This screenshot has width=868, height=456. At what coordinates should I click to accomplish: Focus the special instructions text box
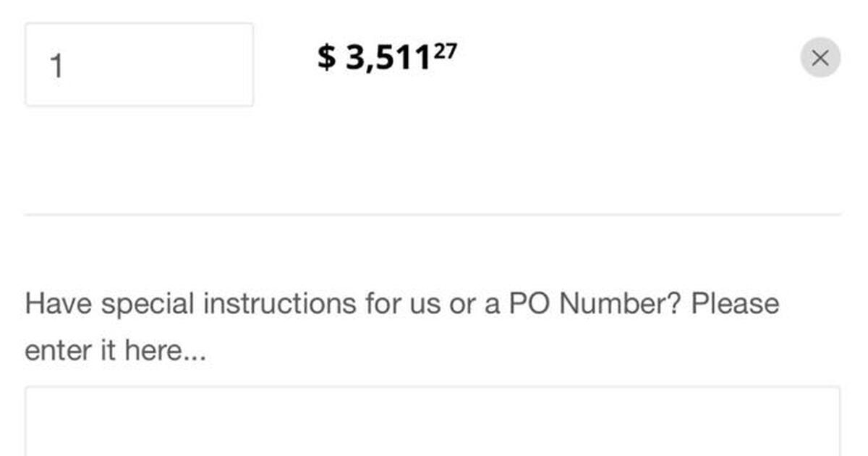point(433,423)
